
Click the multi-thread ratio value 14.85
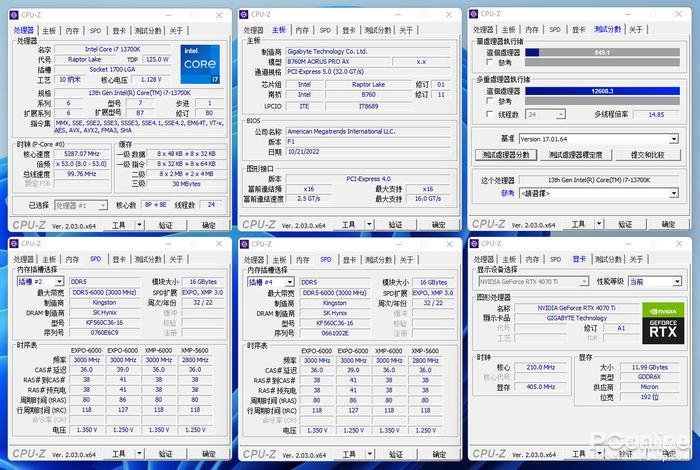click(x=656, y=115)
